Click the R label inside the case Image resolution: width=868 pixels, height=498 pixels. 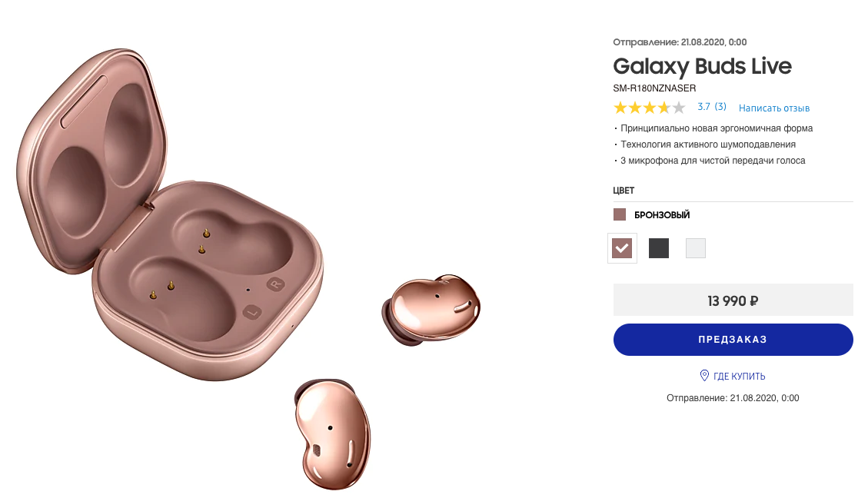point(276,284)
